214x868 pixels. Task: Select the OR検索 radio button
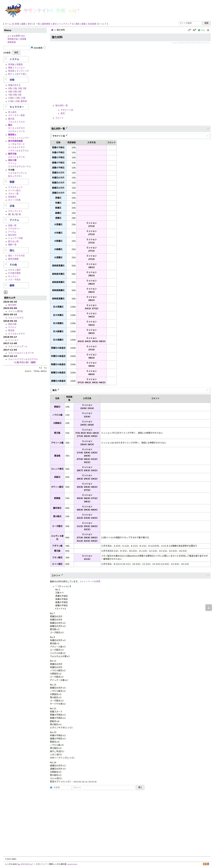44,47
